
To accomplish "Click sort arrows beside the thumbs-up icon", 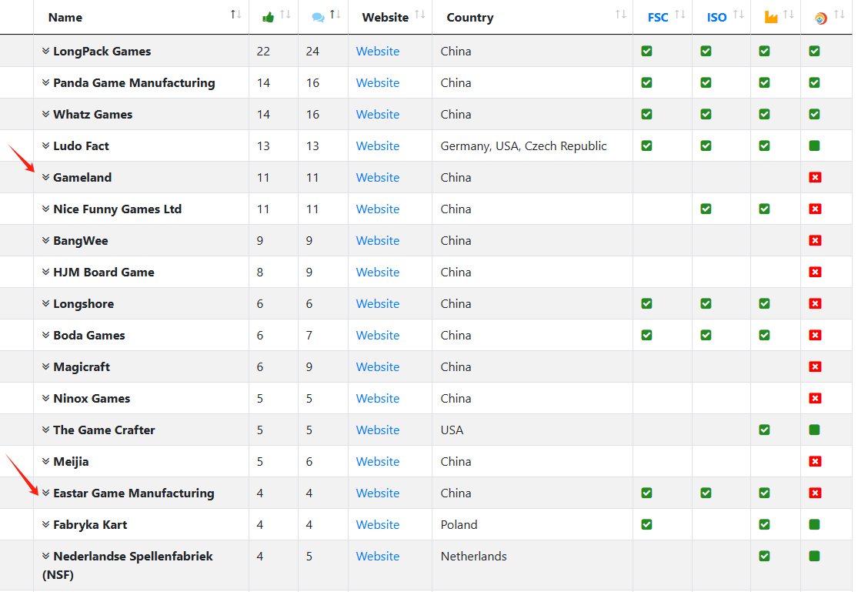I will click(285, 15).
